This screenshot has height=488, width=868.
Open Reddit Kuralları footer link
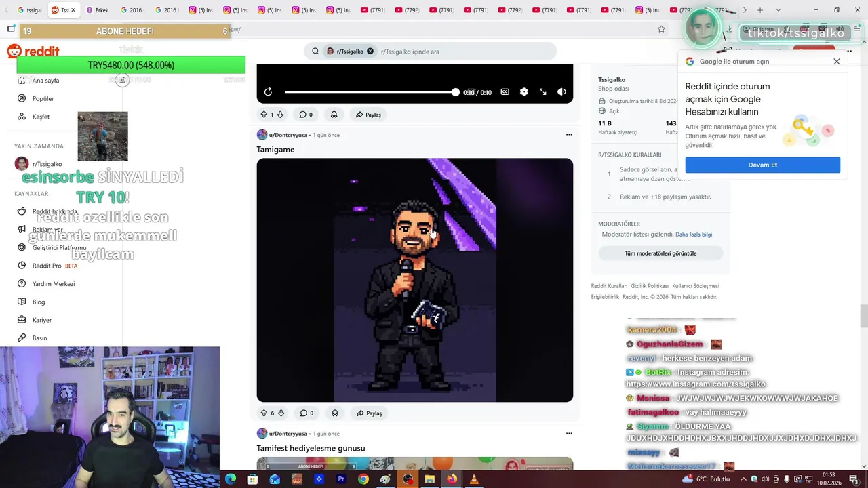point(609,286)
